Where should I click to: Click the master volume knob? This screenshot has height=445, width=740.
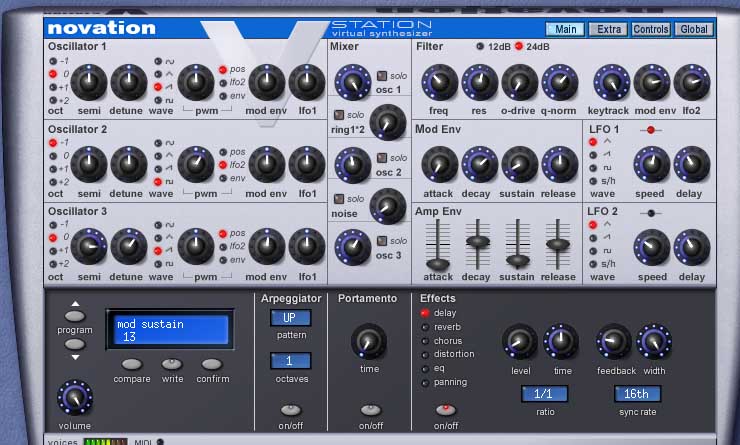[x=75, y=397]
